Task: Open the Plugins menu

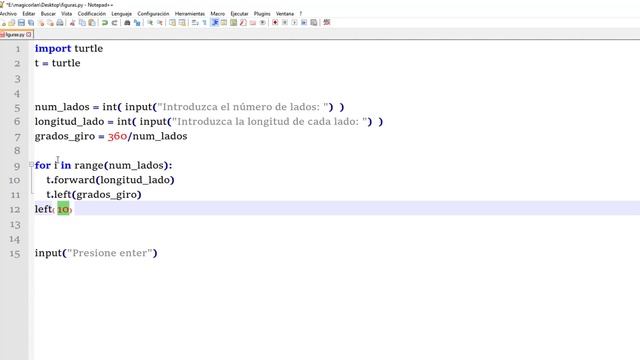Action: pyautogui.click(x=262, y=14)
